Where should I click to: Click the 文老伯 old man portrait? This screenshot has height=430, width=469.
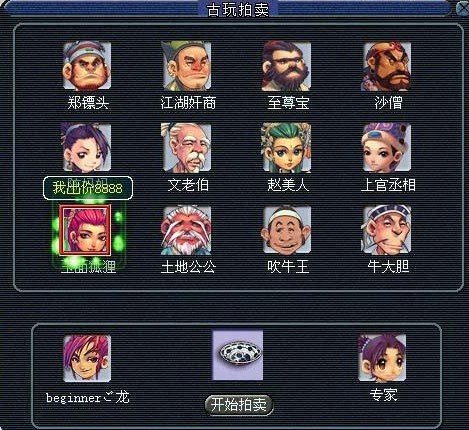click(187, 147)
